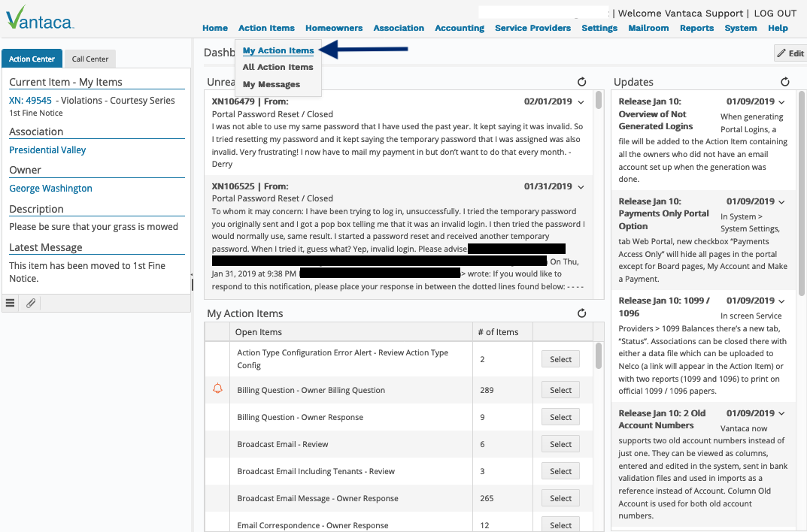Image resolution: width=807 pixels, height=532 pixels.
Task: Expand Payments Only Portal Option update
Action: [x=781, y=202]
